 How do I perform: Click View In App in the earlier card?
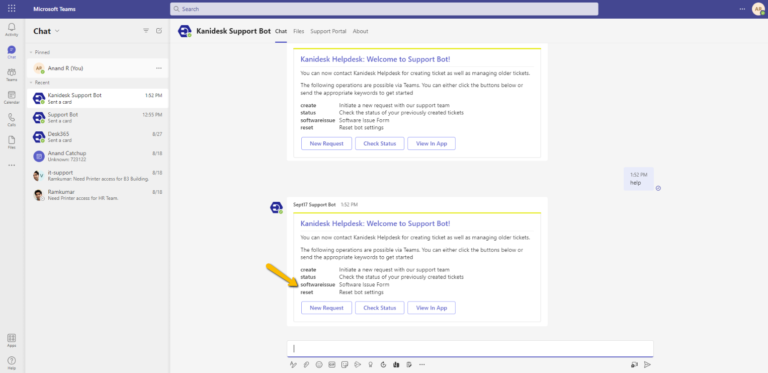[432, 143]
